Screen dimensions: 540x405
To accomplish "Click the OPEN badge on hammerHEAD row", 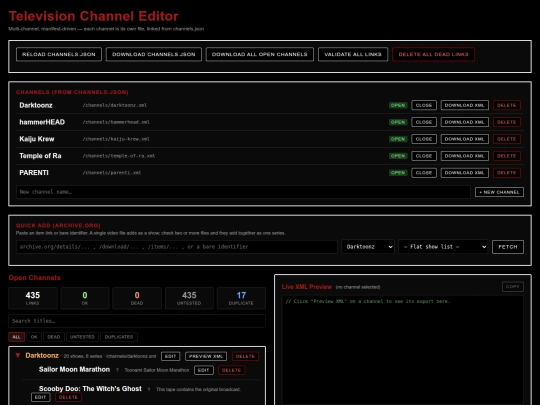I will (x=398, y=122).
